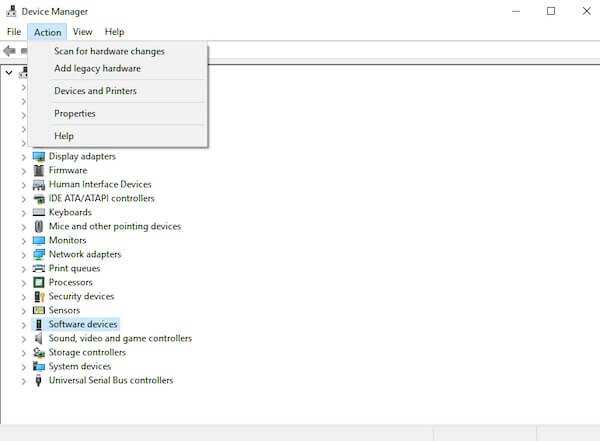Screen dimensions: 600x441
Task: Select Add legacy hardware menu entry
Action: (98, 69)
